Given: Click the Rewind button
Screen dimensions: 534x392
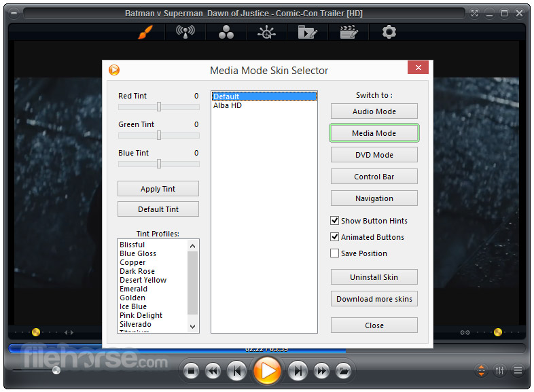Looking at the screenshot, I should tap(213, 371).
